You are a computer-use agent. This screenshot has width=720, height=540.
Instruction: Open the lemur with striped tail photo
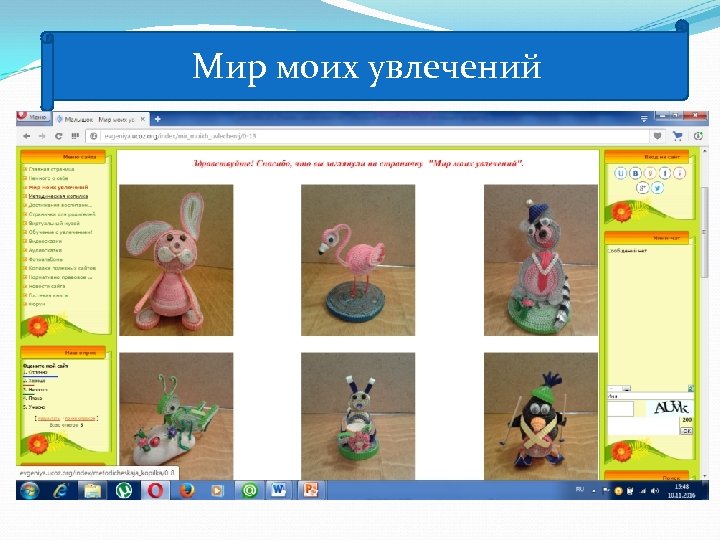coord(541,260)
